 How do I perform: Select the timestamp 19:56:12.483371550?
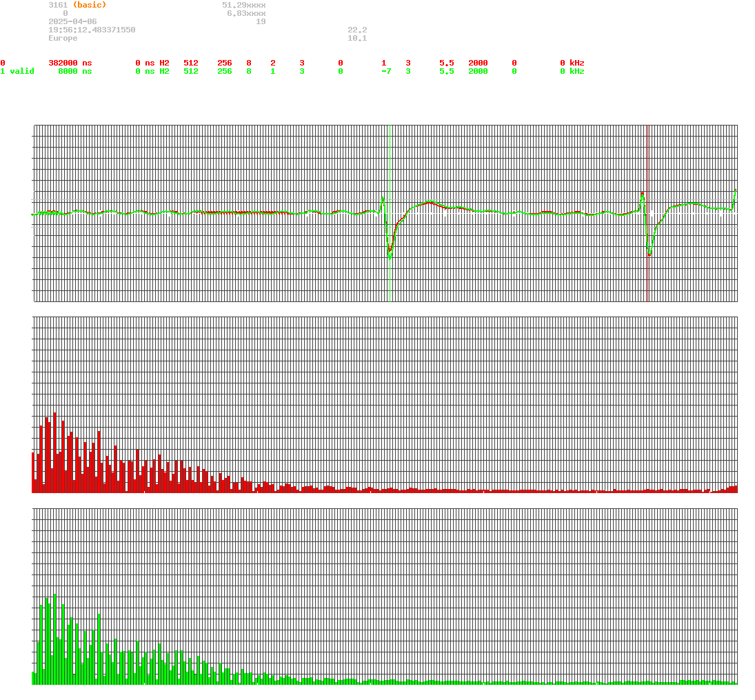(x=92, y=30)
